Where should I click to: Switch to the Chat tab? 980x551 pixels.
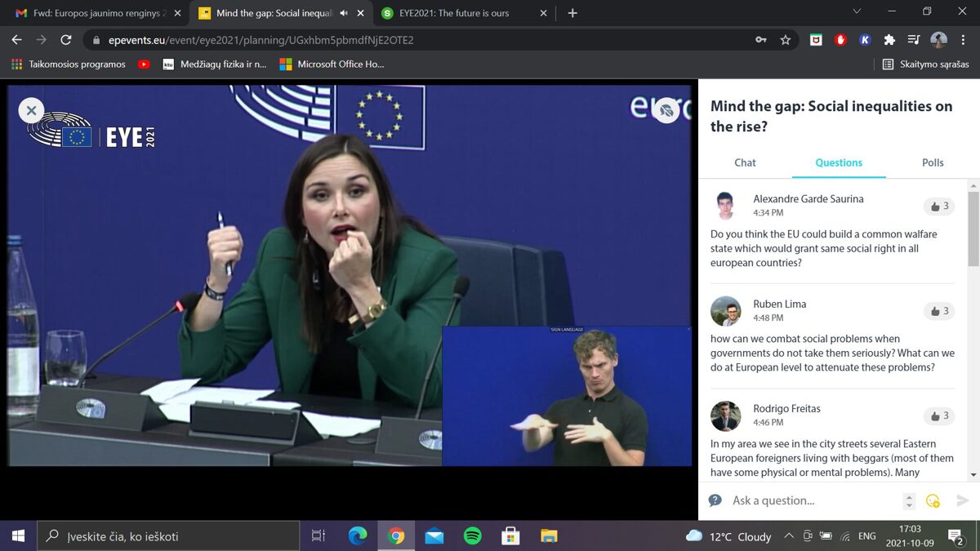click(745, 162)
